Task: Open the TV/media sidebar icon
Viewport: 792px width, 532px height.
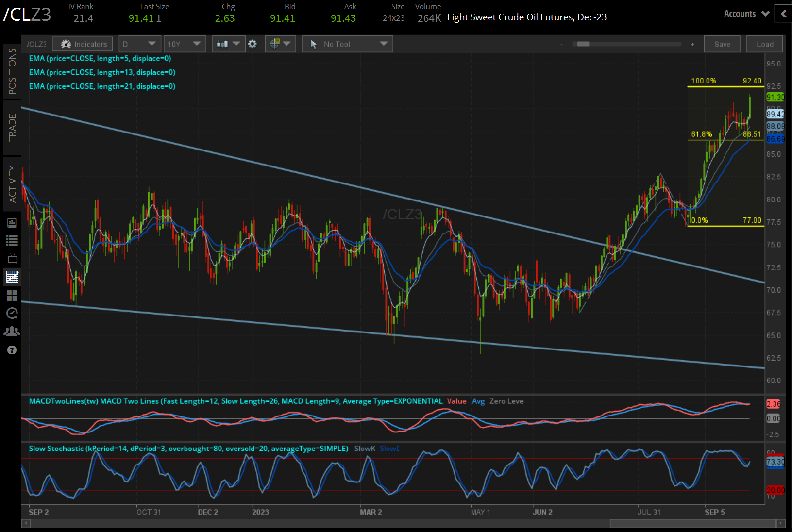Action: pyautogui.click(x=12, y=258)
